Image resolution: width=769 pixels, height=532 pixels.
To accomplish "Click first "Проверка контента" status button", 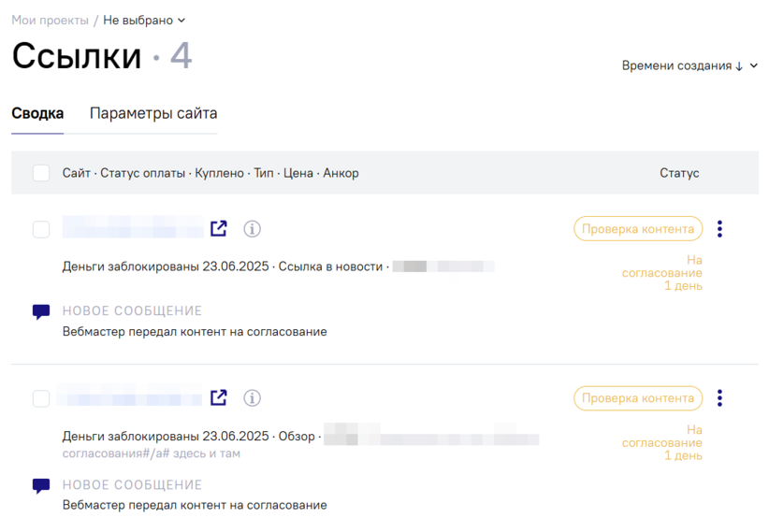I will [637, 229].
